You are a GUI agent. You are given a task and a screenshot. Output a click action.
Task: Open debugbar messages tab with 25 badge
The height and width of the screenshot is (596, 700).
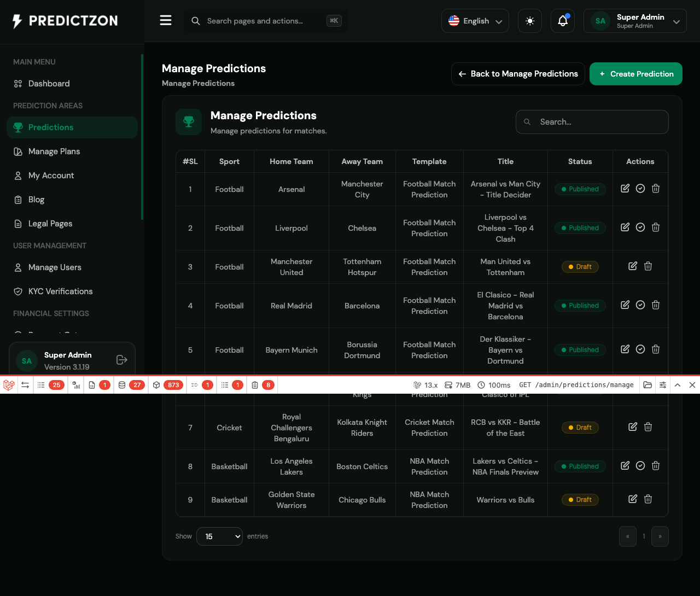50,385
